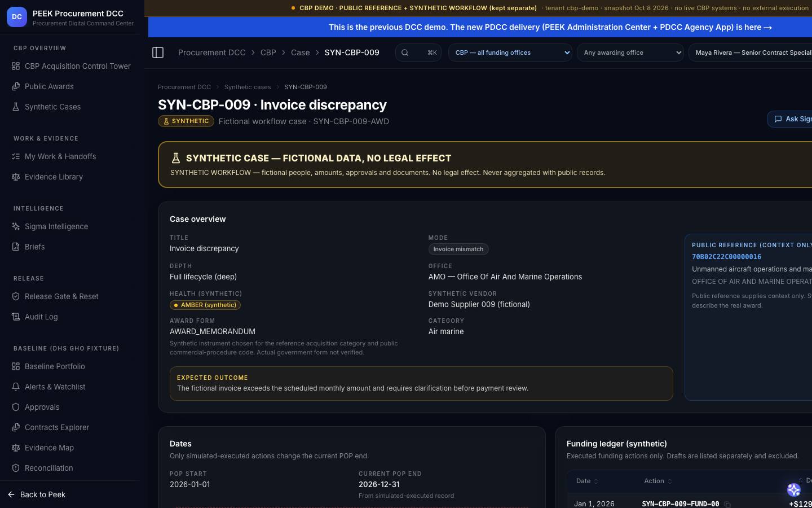Open Synthetic Cases in sidebar

[x=71, y=107]
